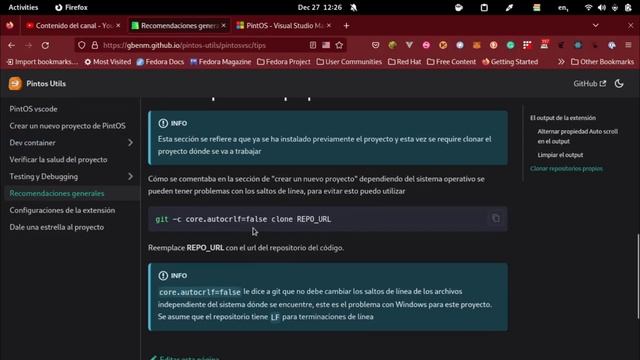Bookmark this page with the star icon
640x360 pixels.
click(x=339, y=45)
